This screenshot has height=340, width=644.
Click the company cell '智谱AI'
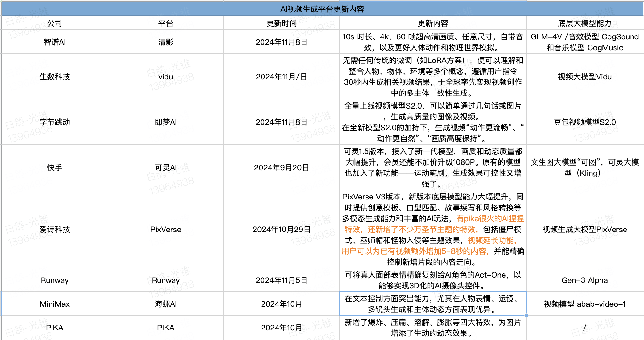[x=55, y=42]
